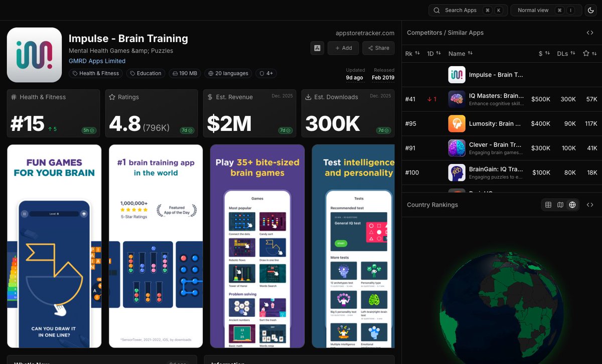Viewport: 602px width, 364px height.
Task: Click the 190 MB size badge
Action: (x=185, y=73)
